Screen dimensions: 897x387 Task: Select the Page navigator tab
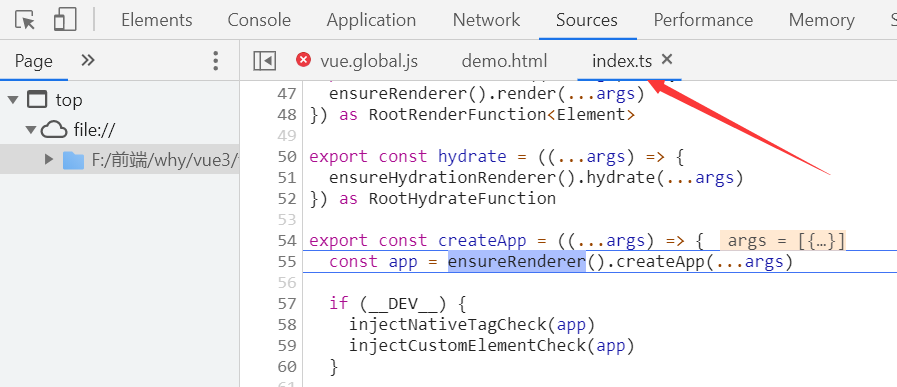tap(34, 61)
